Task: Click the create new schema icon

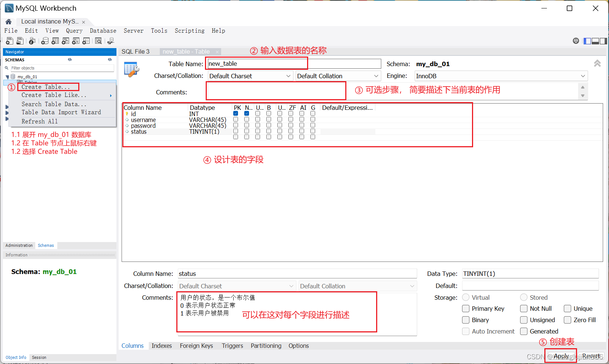Action: coord(45,41)
